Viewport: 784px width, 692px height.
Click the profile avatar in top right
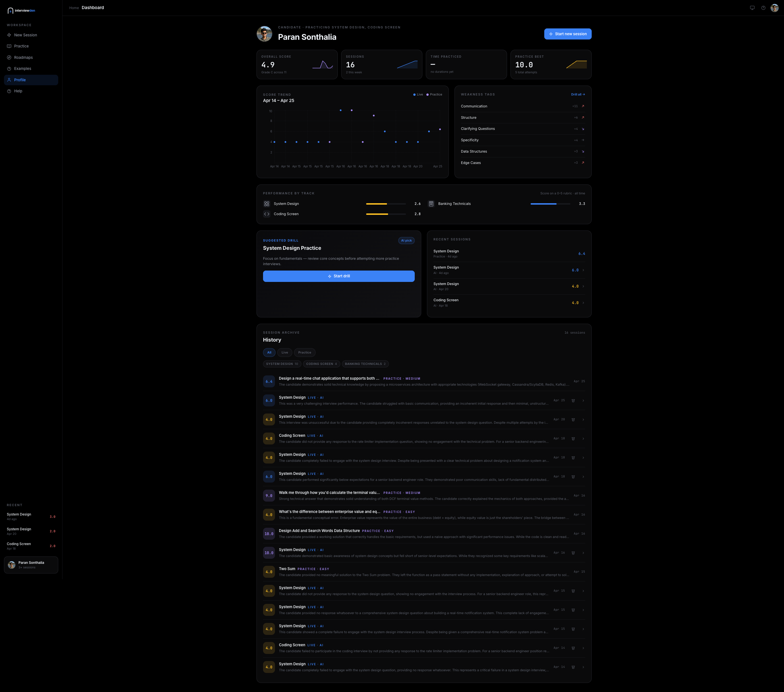pos(774,8)
